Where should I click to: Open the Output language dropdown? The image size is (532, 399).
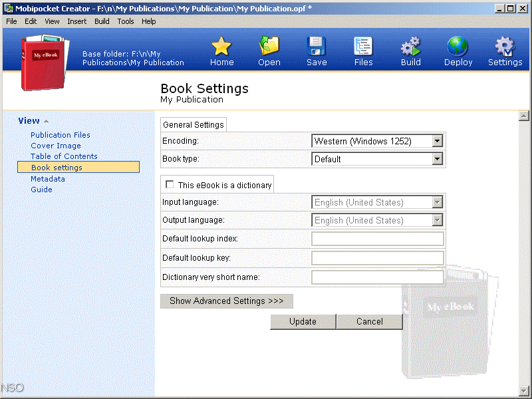[x=438, y=220]
